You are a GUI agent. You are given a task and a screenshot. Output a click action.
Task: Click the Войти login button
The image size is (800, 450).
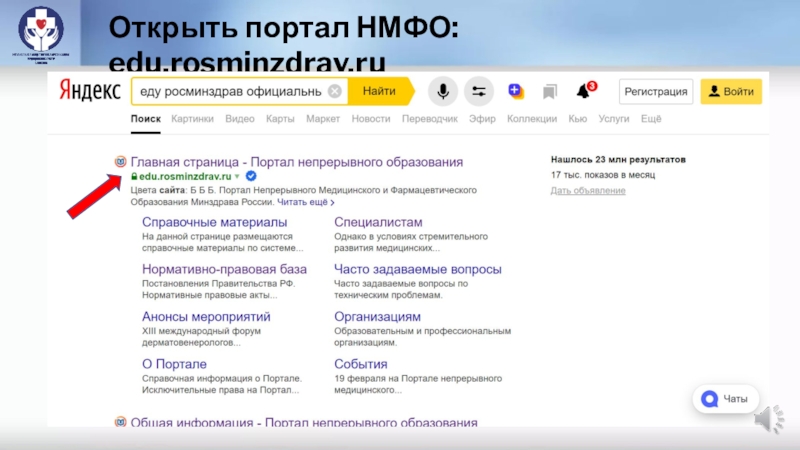click(x=731, y=91)
